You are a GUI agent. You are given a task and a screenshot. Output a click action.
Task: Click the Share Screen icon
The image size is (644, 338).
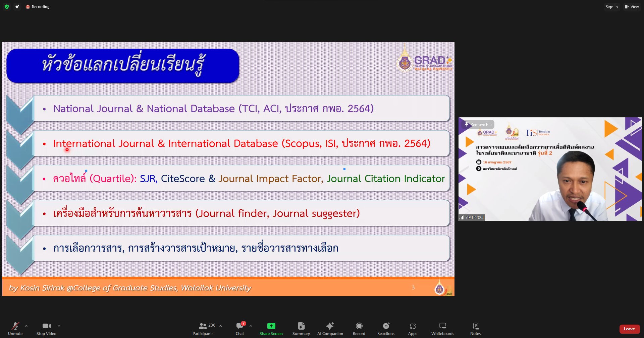pyautogui.click(x=271, y=326)
